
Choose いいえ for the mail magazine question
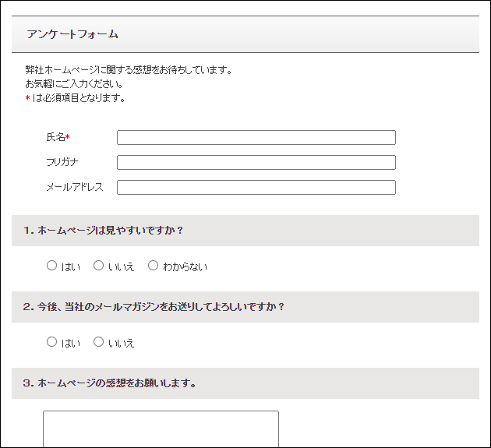(99, 342)
